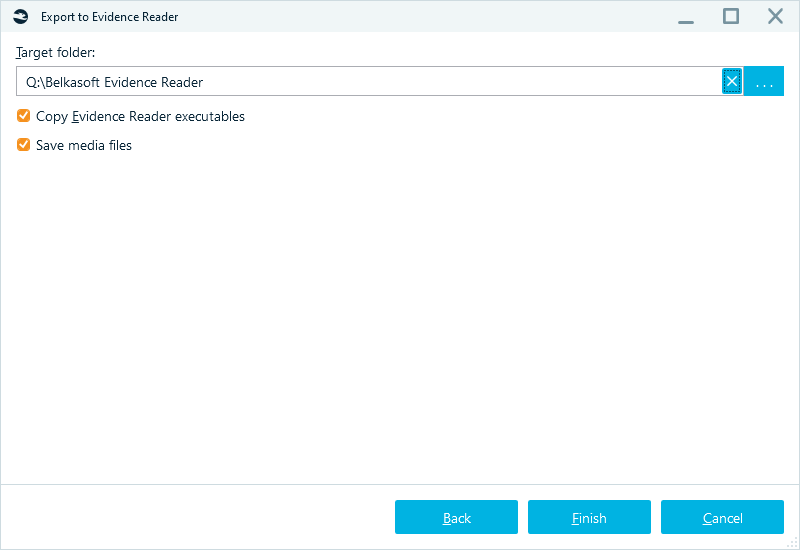This screenshot has width=800, height=550.
Task: Clear the Target folder path field
Action: click(732, 81)
